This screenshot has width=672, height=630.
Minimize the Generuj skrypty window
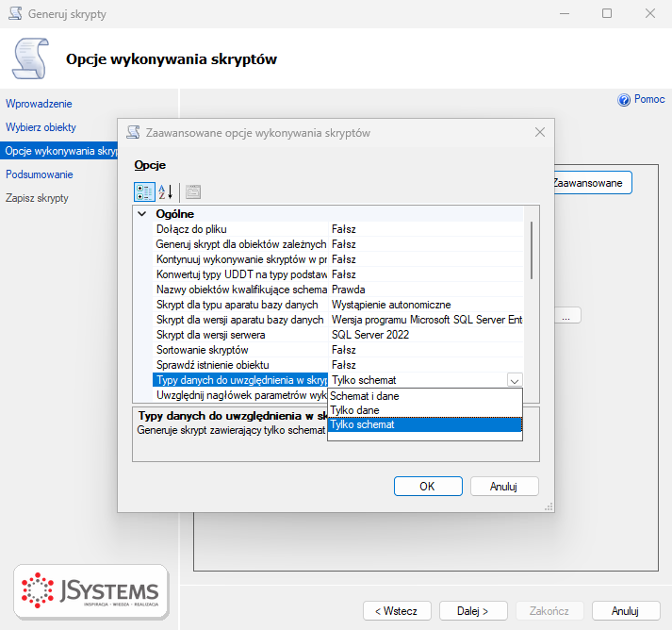tap(565, 13)
